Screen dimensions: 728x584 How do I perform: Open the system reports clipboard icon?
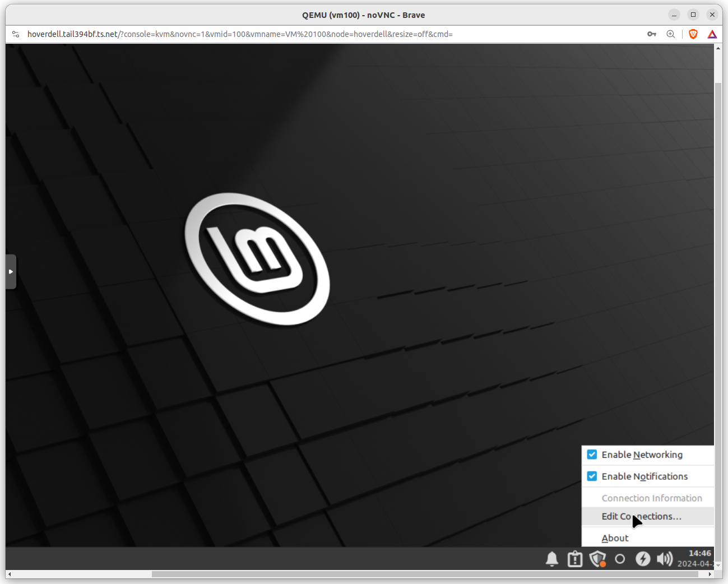coord(575,559)
